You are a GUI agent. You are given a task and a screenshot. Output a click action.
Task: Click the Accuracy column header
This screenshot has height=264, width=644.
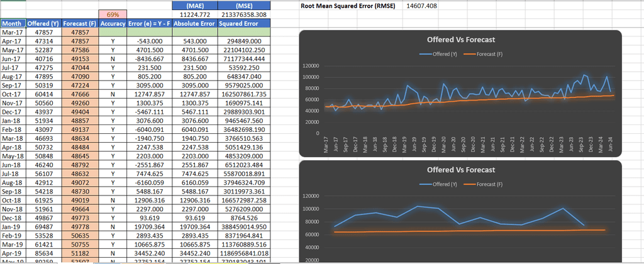point(113,23)
